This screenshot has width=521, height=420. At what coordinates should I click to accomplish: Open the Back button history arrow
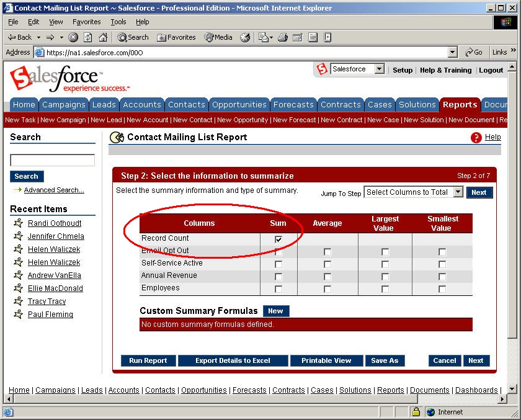[x=38, y=37]
